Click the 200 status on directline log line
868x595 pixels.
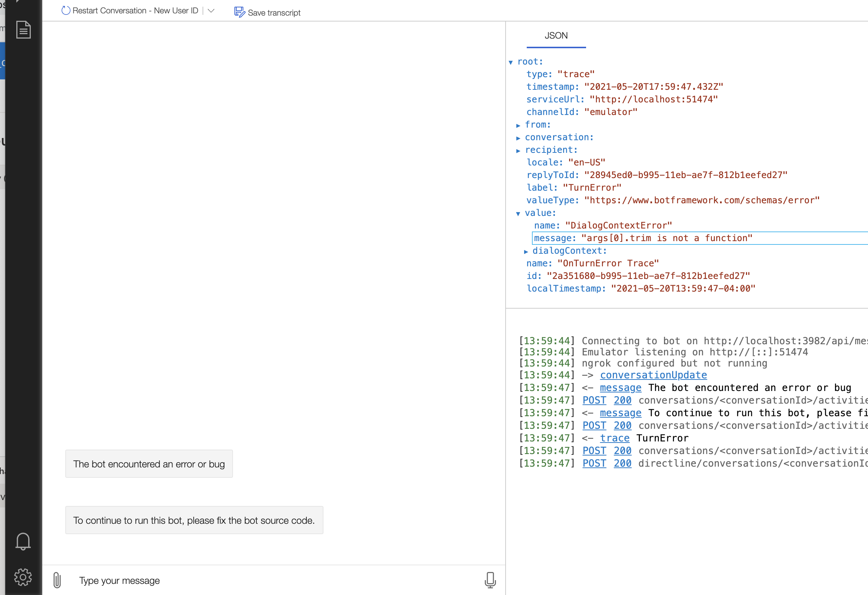tap(622, 464)
